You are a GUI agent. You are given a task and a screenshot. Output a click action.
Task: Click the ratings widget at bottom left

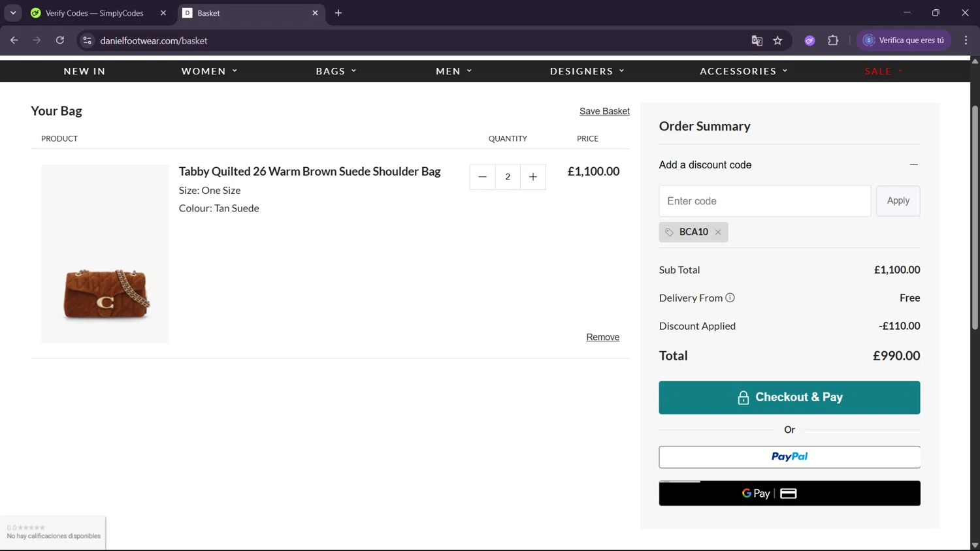pyautogui.click(x=53, y=532)
